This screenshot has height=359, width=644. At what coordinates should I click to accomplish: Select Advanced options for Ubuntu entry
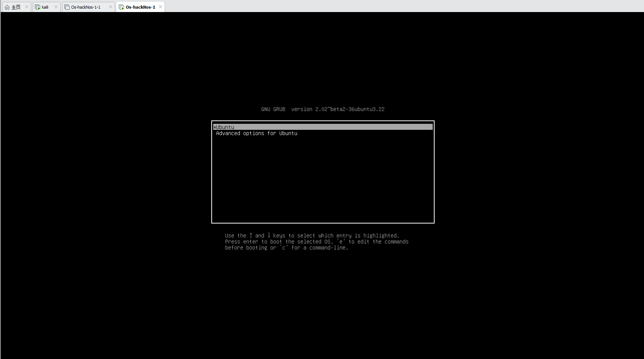pos(256,133)
